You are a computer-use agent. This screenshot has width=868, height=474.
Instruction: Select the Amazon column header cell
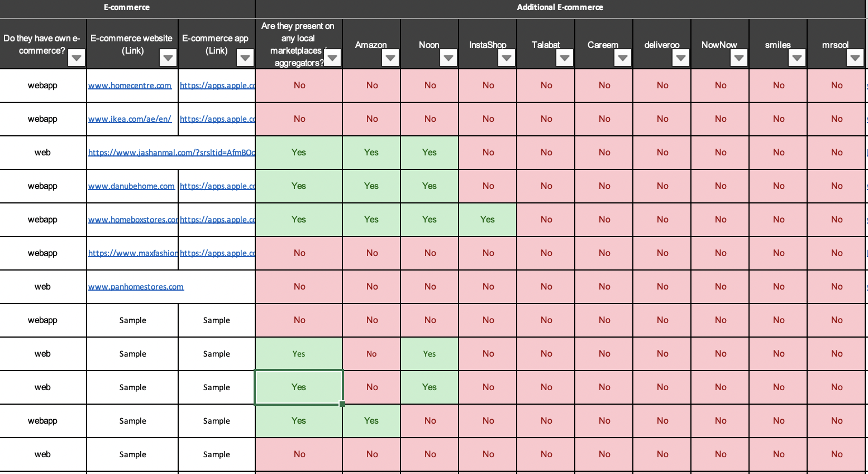(371, 44)
